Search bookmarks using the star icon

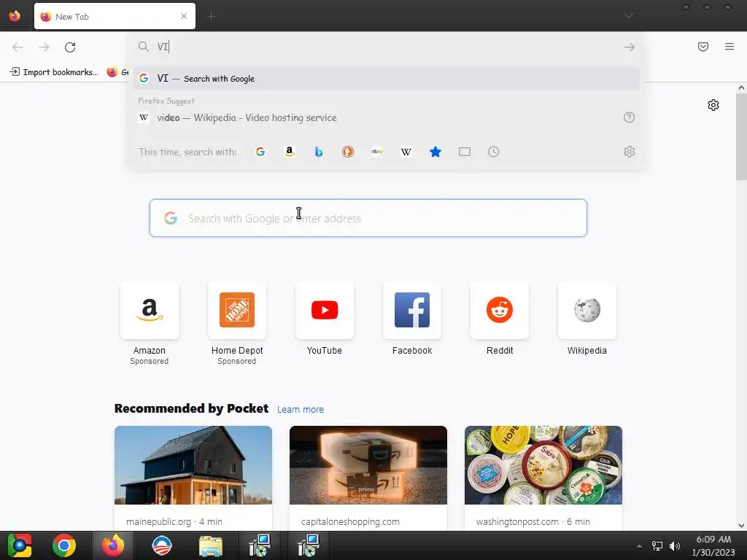pos(436,152)
